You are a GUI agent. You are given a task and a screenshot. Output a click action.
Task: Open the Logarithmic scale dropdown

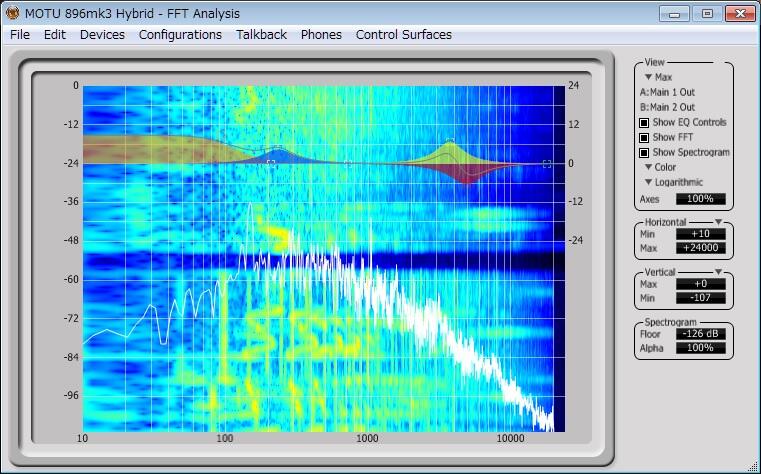674,182
